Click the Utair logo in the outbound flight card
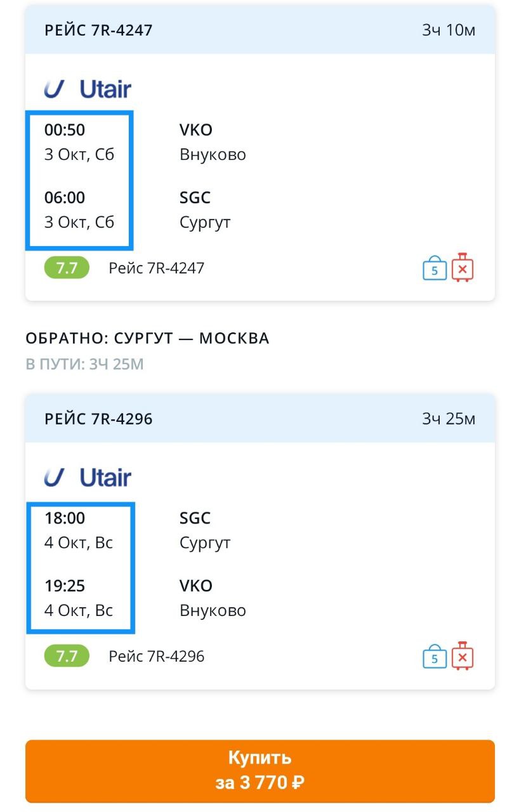The width and height of the screenshot is (519, 812). coord(88,89)
